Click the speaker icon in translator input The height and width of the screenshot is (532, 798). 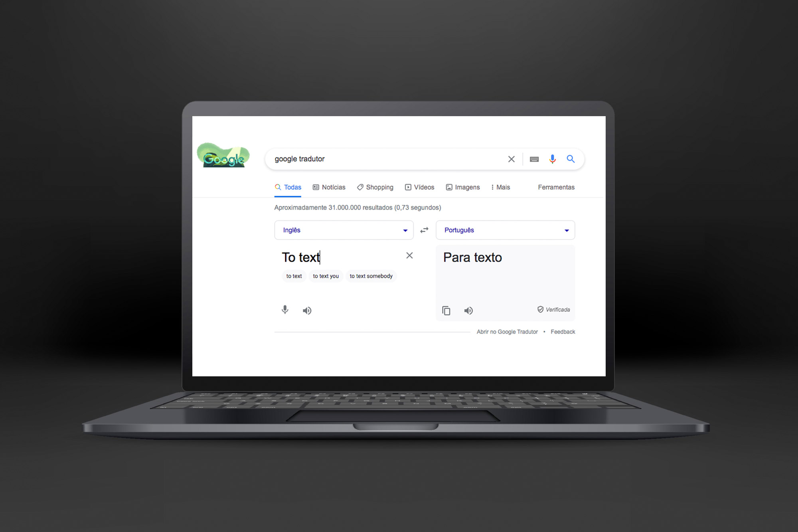[x=307, y=310]
